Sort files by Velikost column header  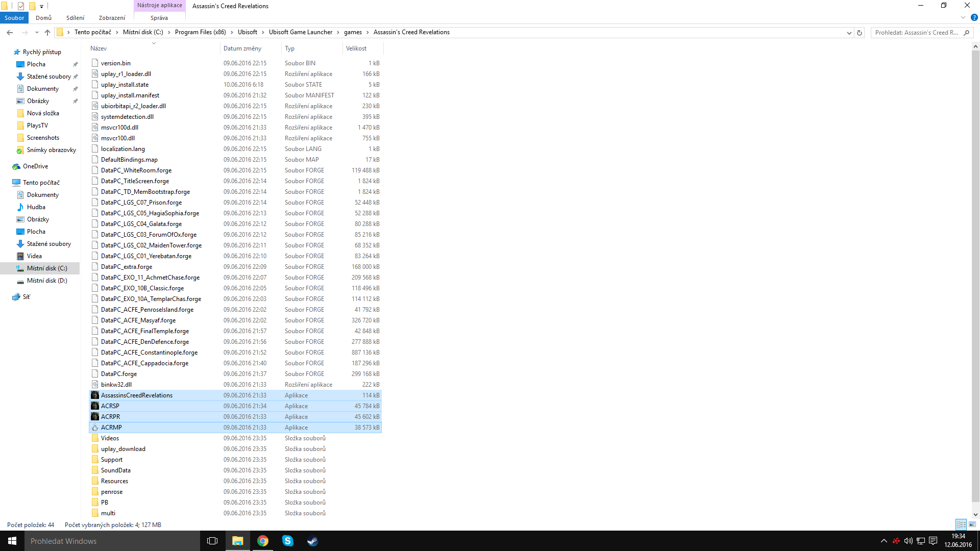pyautogui.click(x=356, y=48)
